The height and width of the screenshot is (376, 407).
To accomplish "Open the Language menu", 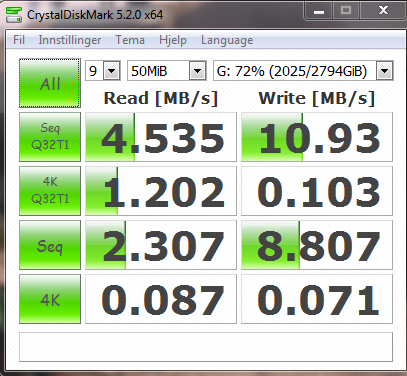I will point(227,40).
